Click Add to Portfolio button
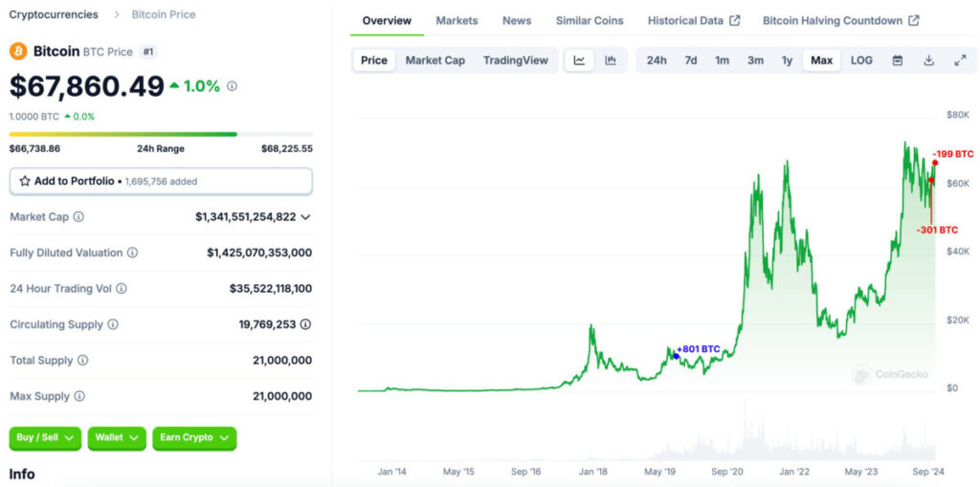This screenshot has height=487, width=980. (161, 181)
